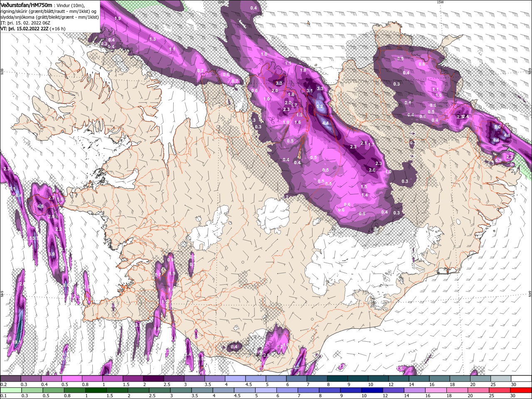
Task: Pick the darkest purple swatch between 2 and 2.5
Action: click(x=153, y=379)
